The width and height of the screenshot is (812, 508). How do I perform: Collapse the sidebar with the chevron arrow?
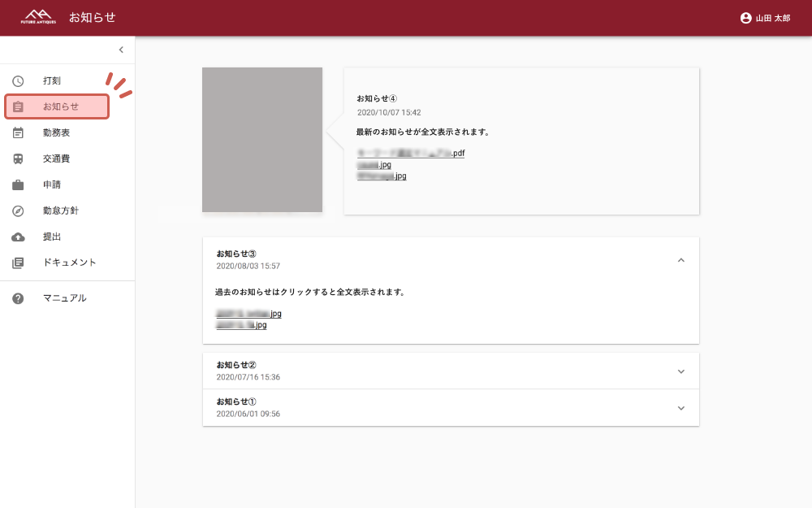121,50
